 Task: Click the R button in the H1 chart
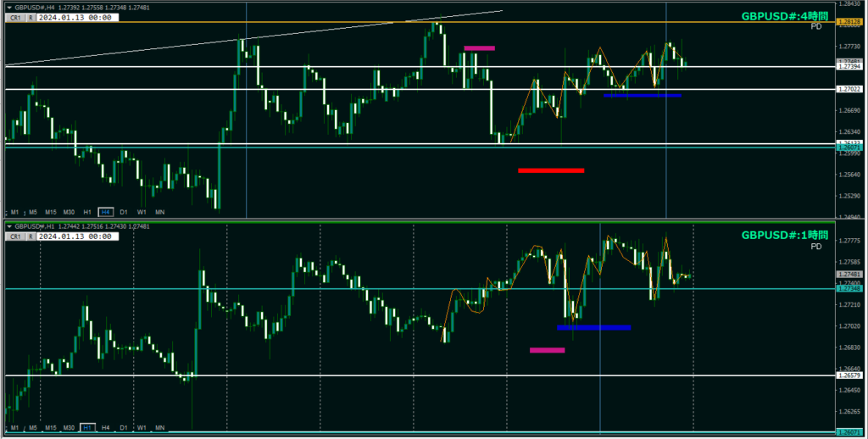[31, 236]
